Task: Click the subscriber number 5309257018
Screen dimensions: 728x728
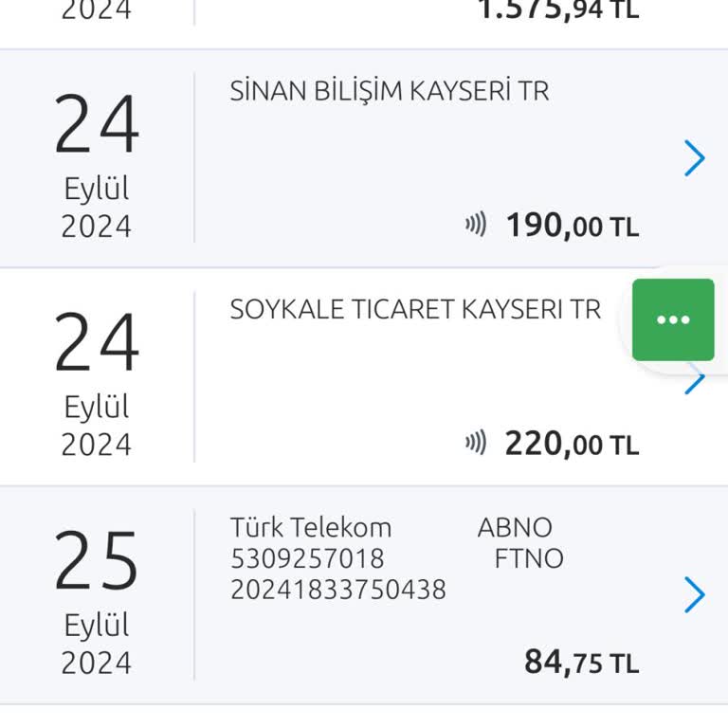Action: click(307, 558)
